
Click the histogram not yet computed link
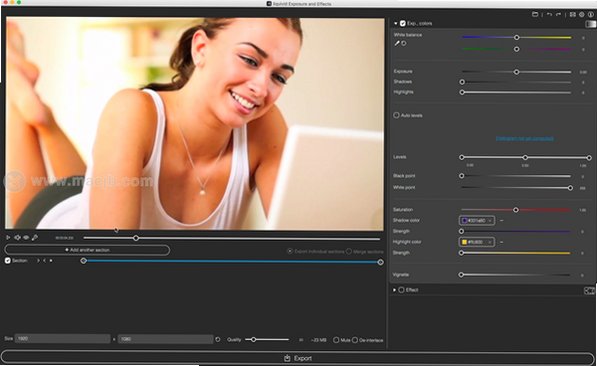pyautogui.click(x=524, y=138)
